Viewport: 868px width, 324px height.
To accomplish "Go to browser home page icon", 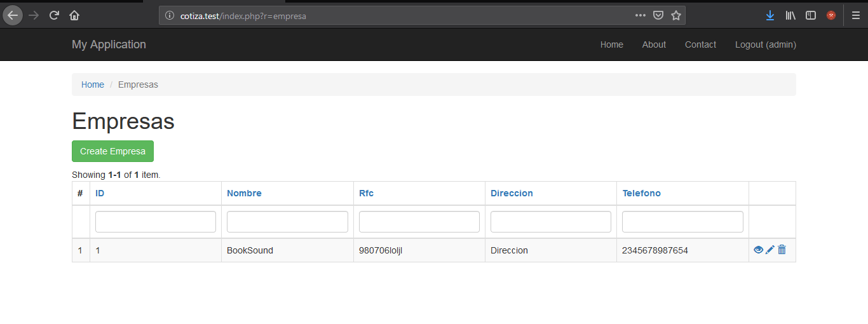I will [74, 15].
